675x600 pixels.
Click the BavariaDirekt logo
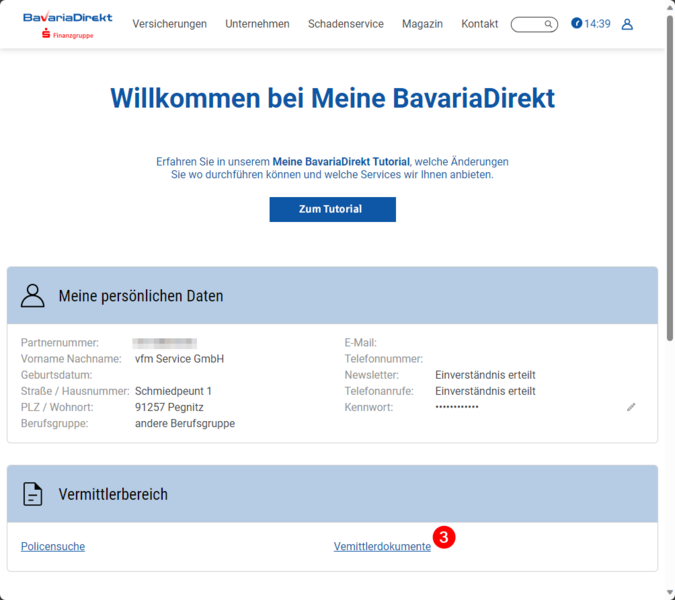point(68,25)
